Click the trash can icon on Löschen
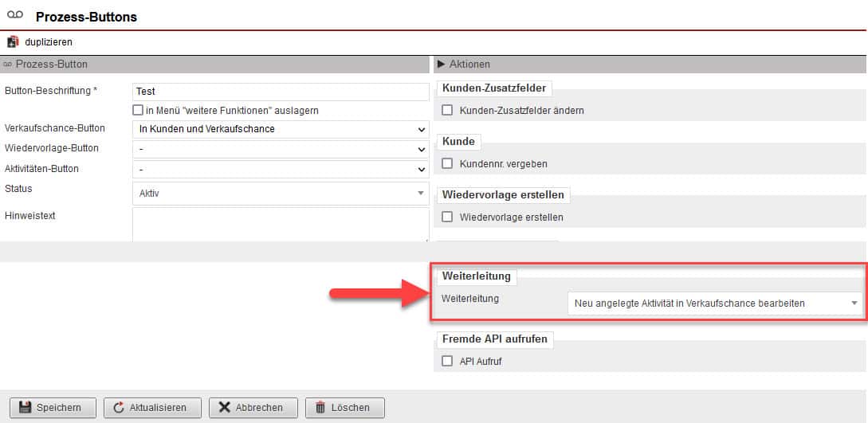Viewport: 868px width, 423px height. [320, 407]
